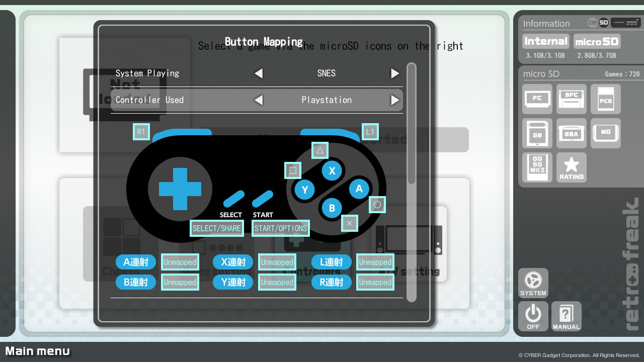Viewport: 644px width, 362px height.
Task: Choose the GBA cartridge icon
Action: pyautogui.click(x=571, y=133)
